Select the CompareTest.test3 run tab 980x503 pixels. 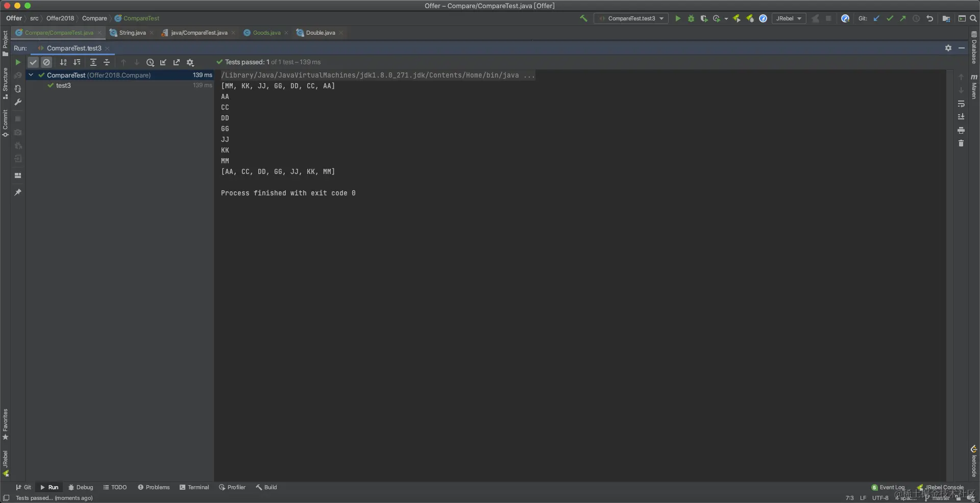click(x=74, y=48)
